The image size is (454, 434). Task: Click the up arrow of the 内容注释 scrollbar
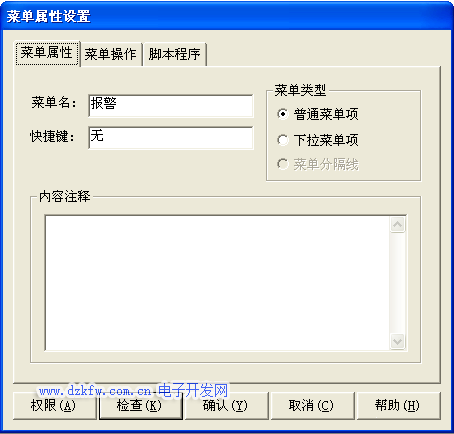click(397, 225)
